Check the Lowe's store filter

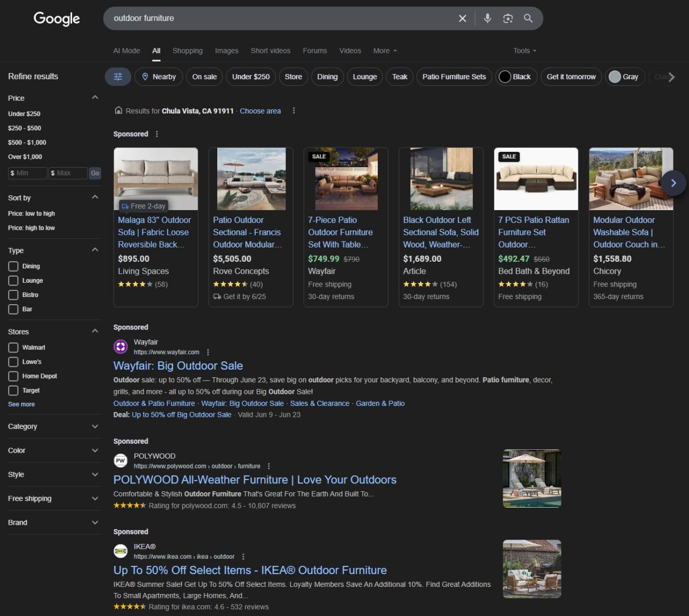[13, 362]
